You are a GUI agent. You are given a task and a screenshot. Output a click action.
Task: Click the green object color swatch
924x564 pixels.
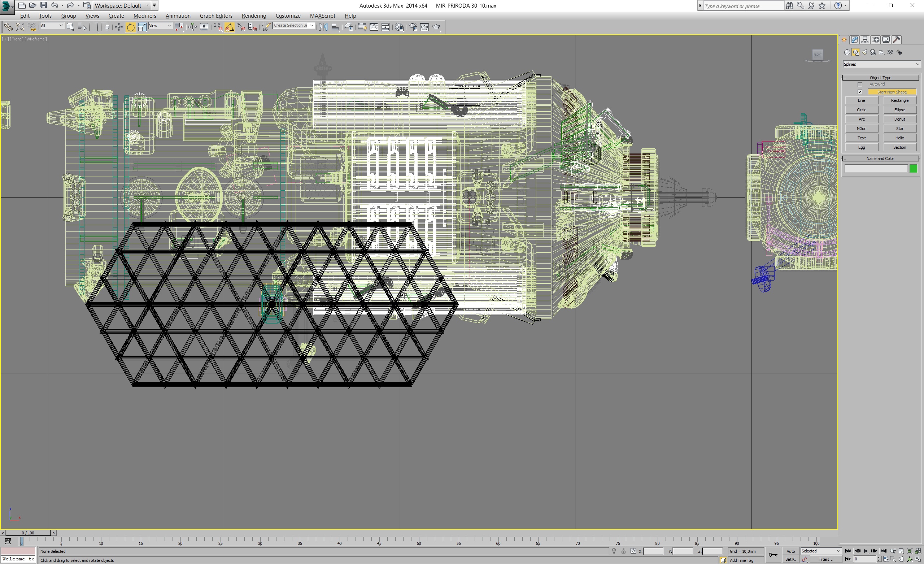point(913,169)
